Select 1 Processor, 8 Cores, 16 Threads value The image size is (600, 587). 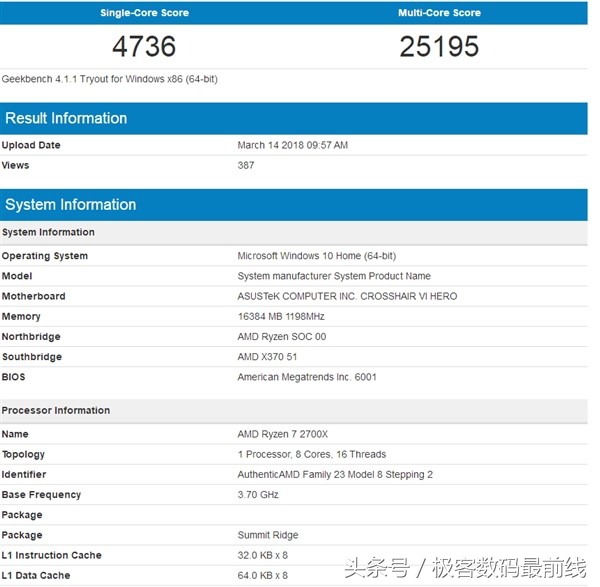(x=312, y=454)
